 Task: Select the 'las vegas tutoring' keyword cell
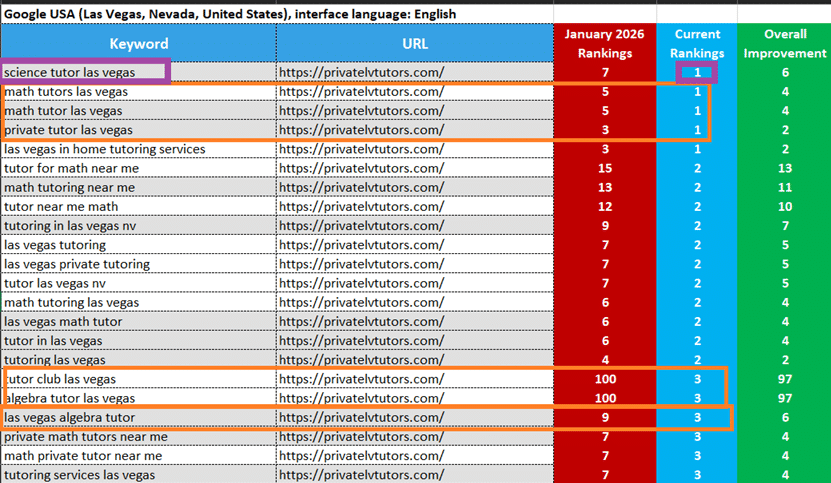tap(138, 245)
